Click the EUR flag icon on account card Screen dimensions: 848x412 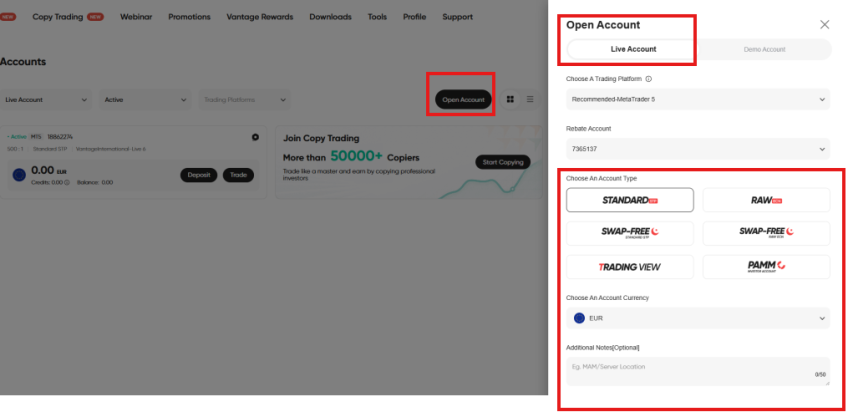click(x=19, y=175)
